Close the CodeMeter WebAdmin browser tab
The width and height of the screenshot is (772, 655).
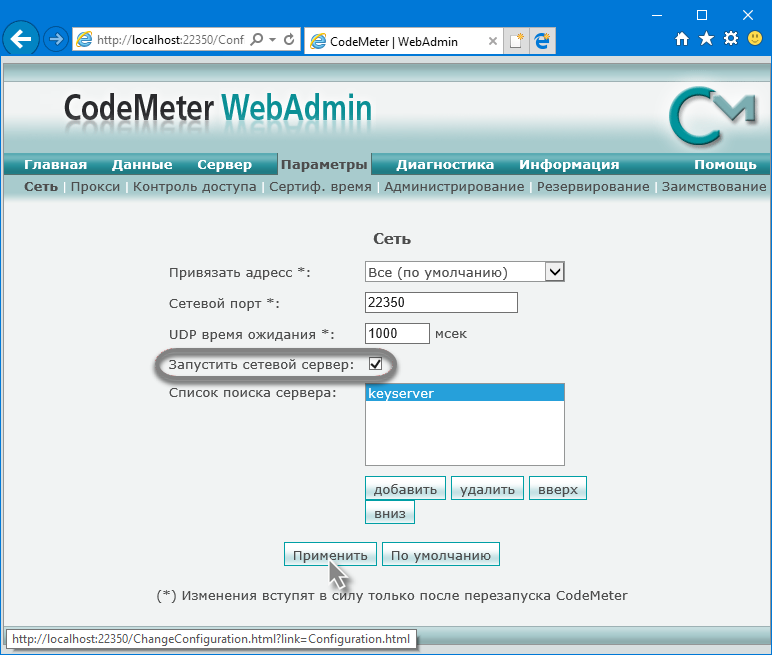click(492, 41)
